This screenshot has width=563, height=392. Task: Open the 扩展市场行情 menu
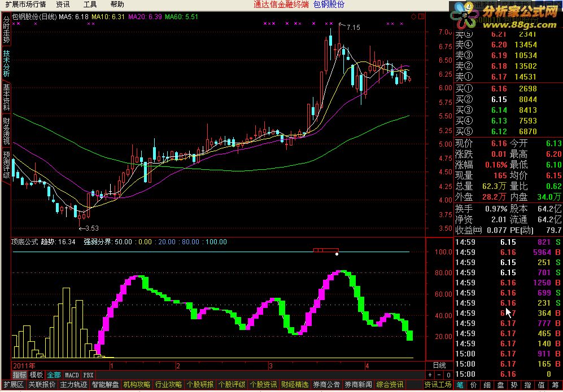pyautogui.click(x=25, y=5)
